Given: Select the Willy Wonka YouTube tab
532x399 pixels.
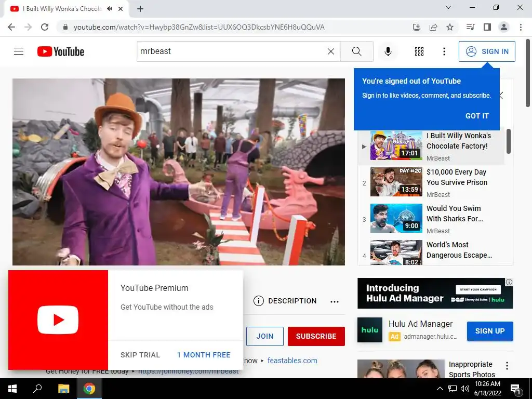Looking at the screenshot, I should 63,9.
